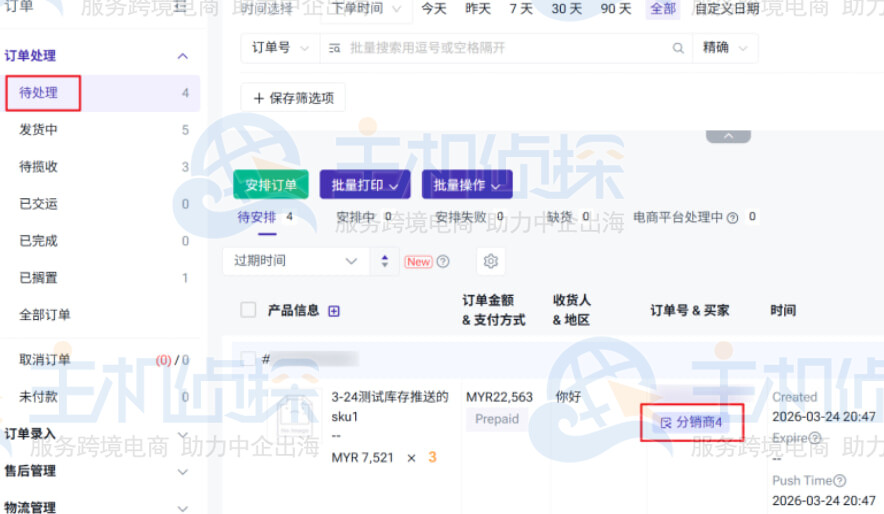Expand product info plus icon
This screenshot has width=884, height=514.
(334, 311)
